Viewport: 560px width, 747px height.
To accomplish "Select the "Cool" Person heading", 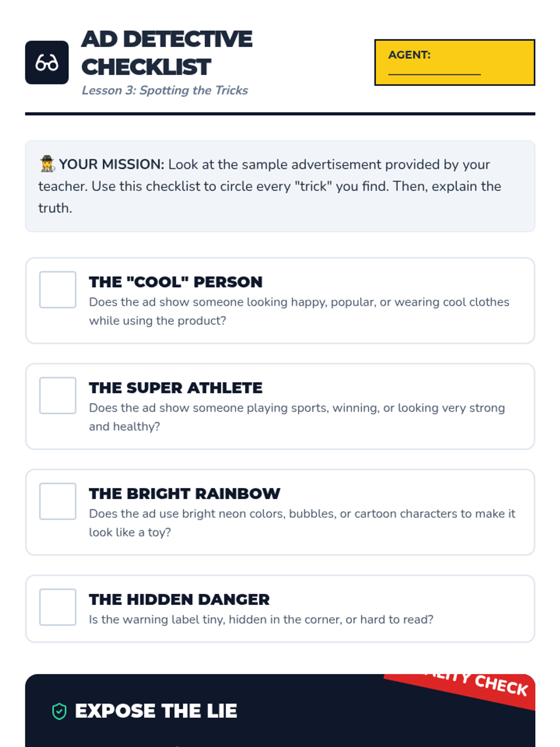I will (x=175, y=282).
